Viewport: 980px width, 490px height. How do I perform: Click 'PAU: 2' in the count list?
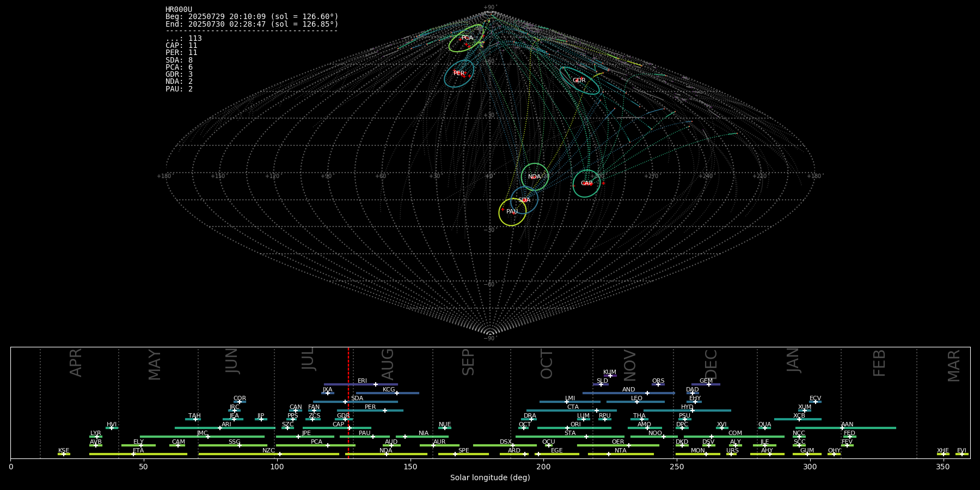tap(179, 89)
